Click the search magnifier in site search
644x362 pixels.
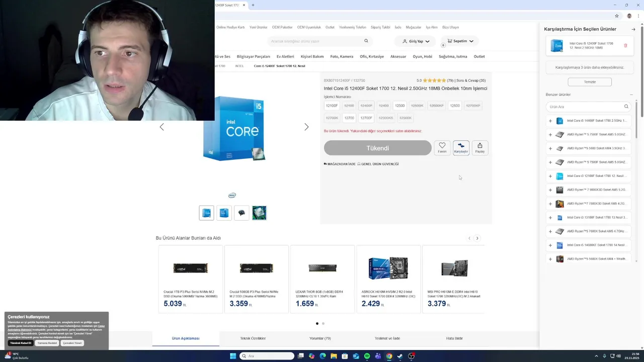click(366, 41)
